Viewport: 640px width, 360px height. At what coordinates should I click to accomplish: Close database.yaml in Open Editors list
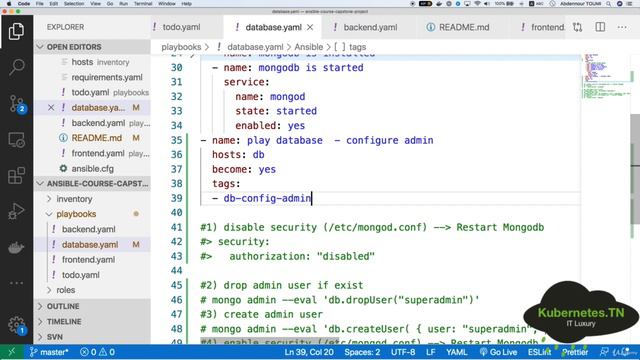pos(51,108)
